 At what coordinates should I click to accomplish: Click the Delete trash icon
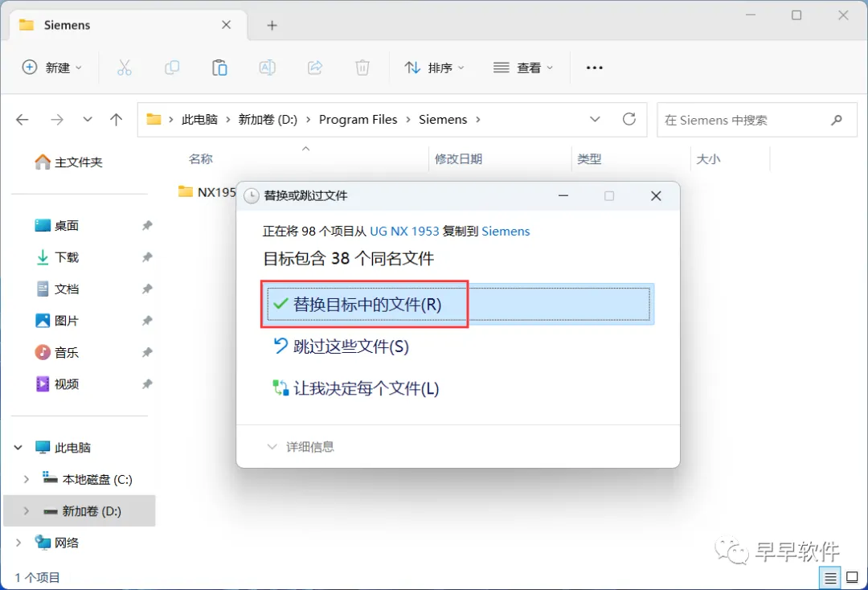coord(362,68)
